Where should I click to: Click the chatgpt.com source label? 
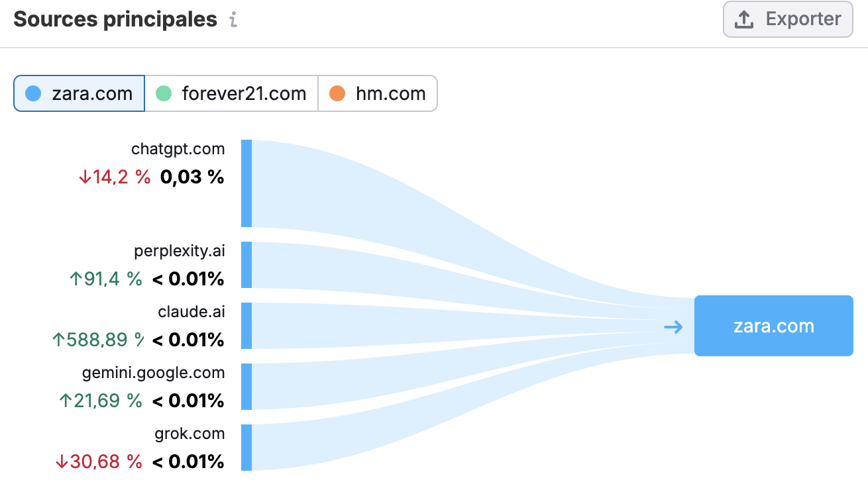[x=178, y=149]
